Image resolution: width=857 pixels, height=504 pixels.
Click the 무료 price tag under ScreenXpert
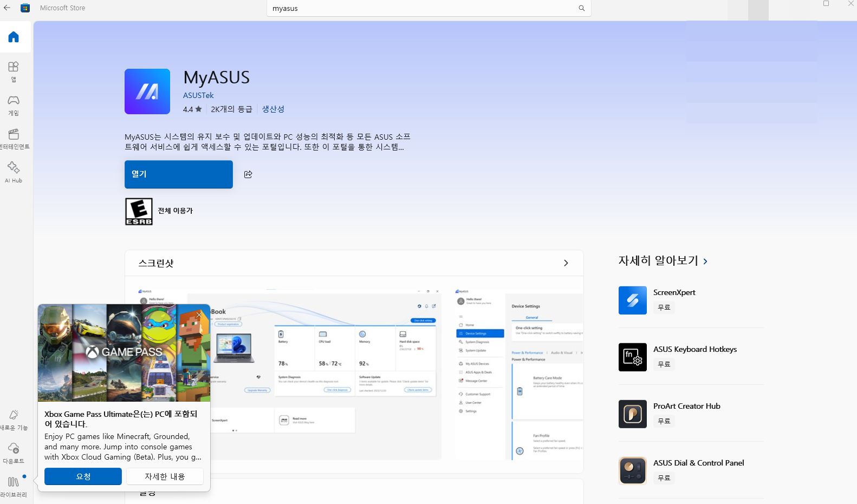[664, 307]
